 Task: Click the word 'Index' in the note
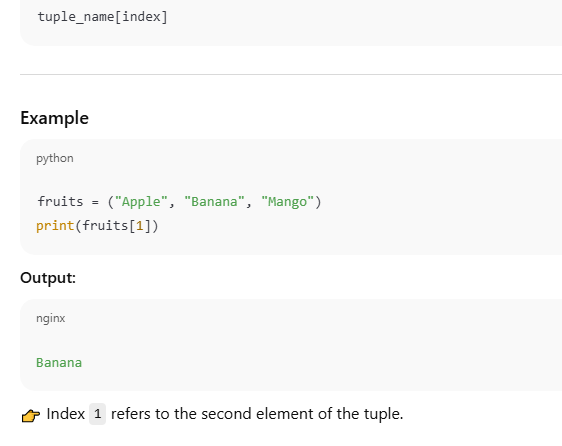pos(66,414)
